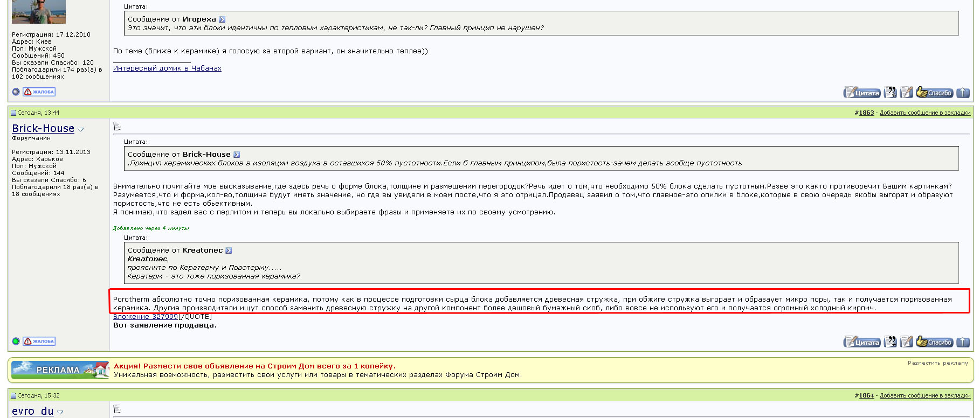This screenshot has width=980, height=418.
Task: Click the text Адрес: Киев
Action: tap(32, 42)
